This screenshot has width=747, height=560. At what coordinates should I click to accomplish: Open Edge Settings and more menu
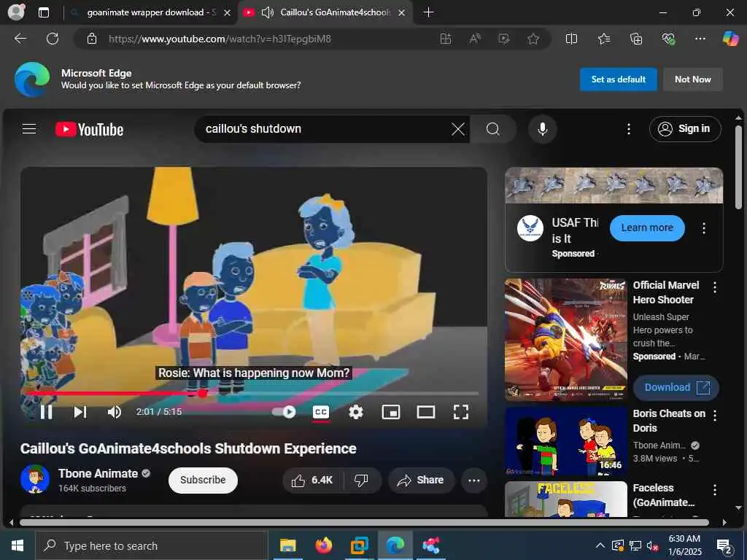point(700,39)
